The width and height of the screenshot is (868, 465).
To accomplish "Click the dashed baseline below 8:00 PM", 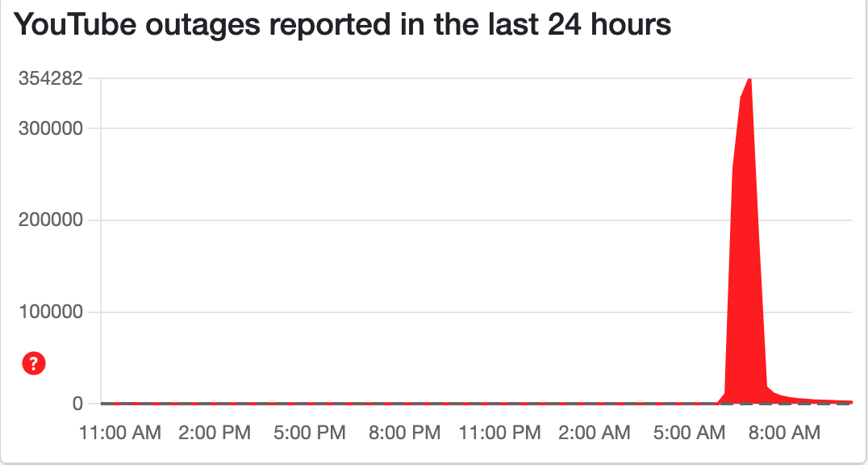I will click(403, 404).
